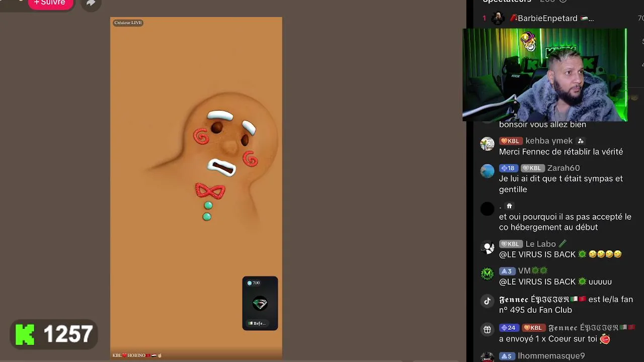The height and width of the screenshot is (362, 644).
Task: Click the level 24 badge beside Fennec
Action: pyautogui.click(x=509, y=328)
